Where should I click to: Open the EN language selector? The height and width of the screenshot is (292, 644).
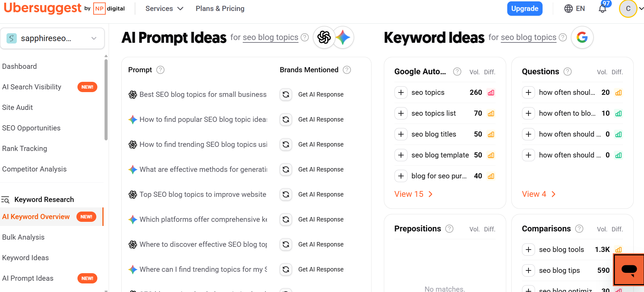point(575,9)
